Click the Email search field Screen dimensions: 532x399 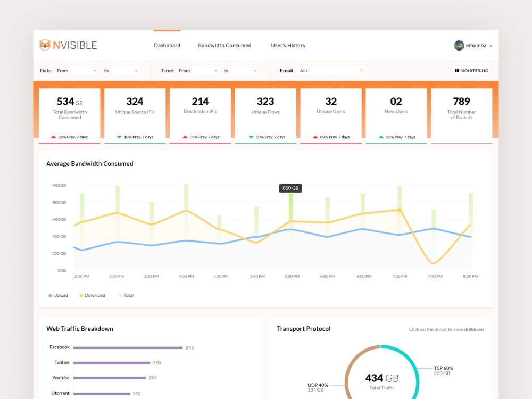click(x=331, y=71)
